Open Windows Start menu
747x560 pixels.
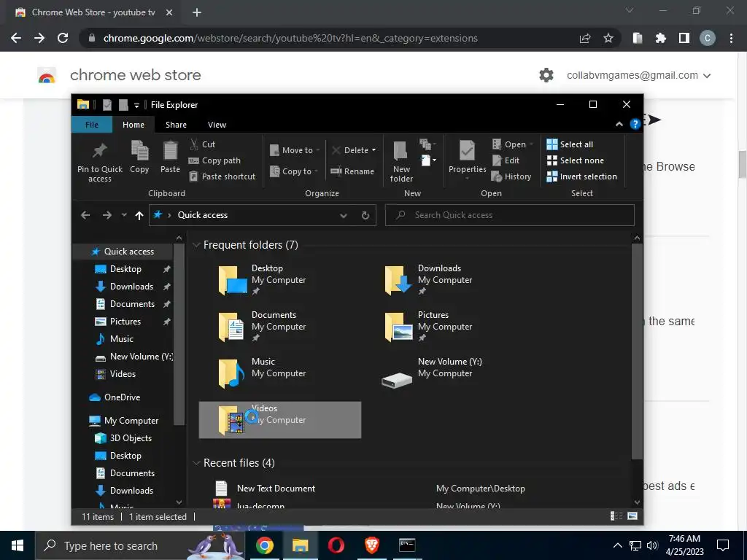18,545
